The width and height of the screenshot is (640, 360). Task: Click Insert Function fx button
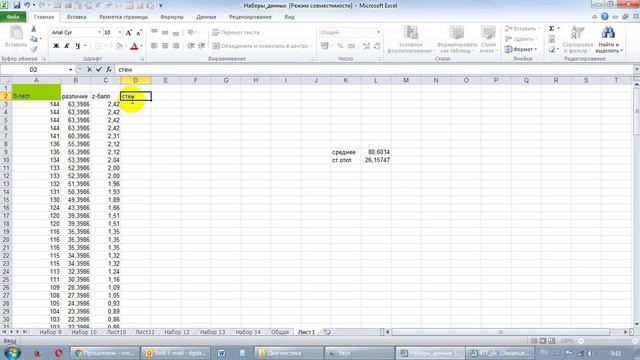point(109,70)
